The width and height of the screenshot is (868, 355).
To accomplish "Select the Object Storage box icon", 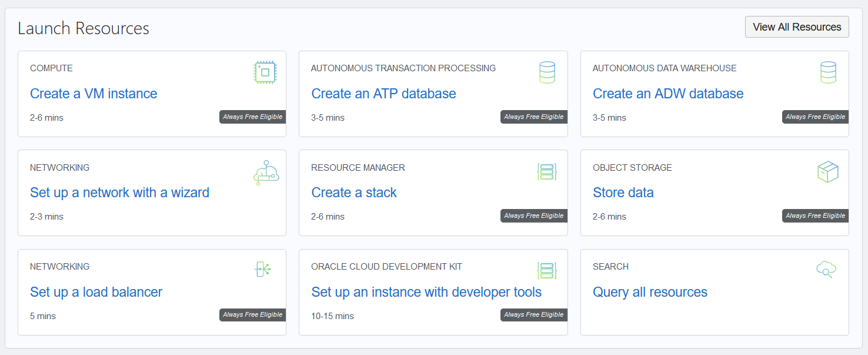I will [x=828, y=171].
